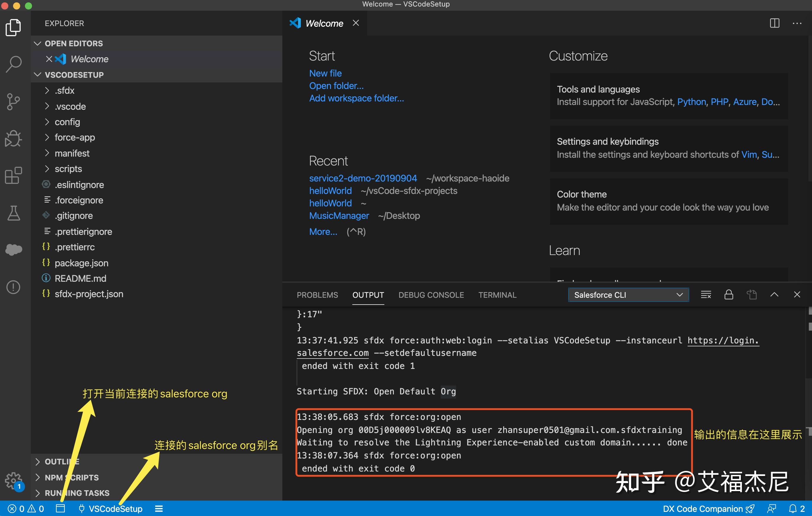Screen dimensions: 812x516
Task: Click the Open folder... link
Action: [336, 86]
